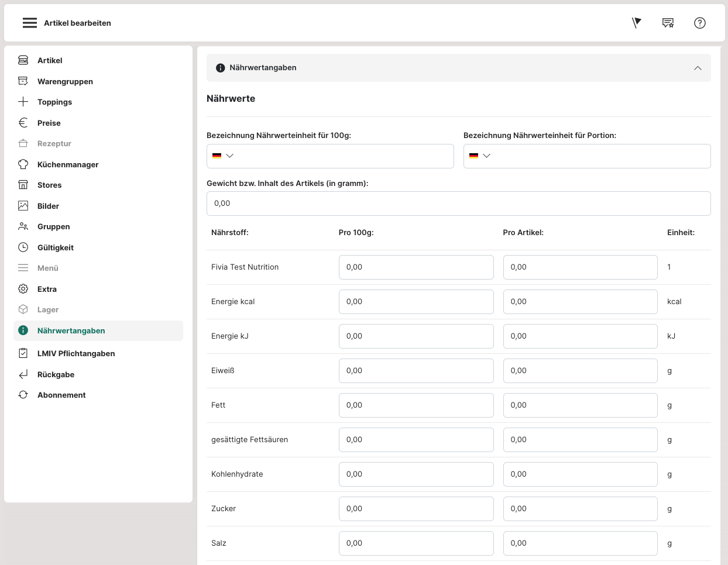Go to LMIV Pflichtangaben section

click(x=76, y=353)
